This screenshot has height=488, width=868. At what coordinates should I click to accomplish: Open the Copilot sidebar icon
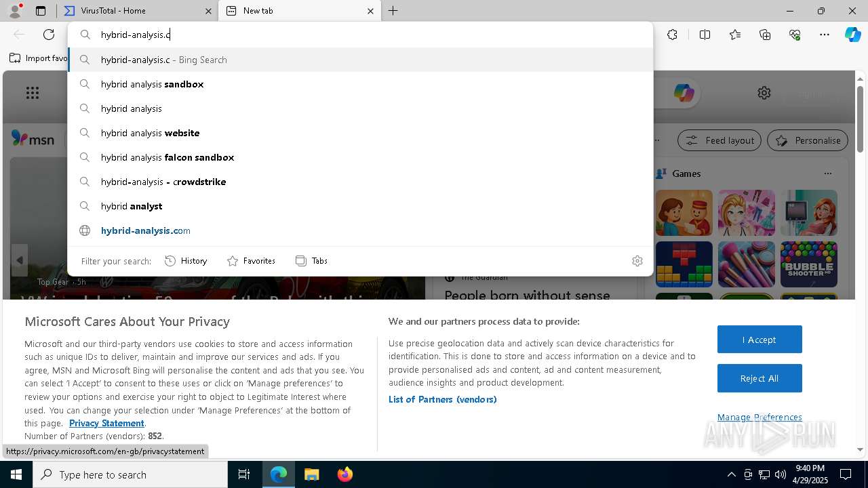coord(852,35)
